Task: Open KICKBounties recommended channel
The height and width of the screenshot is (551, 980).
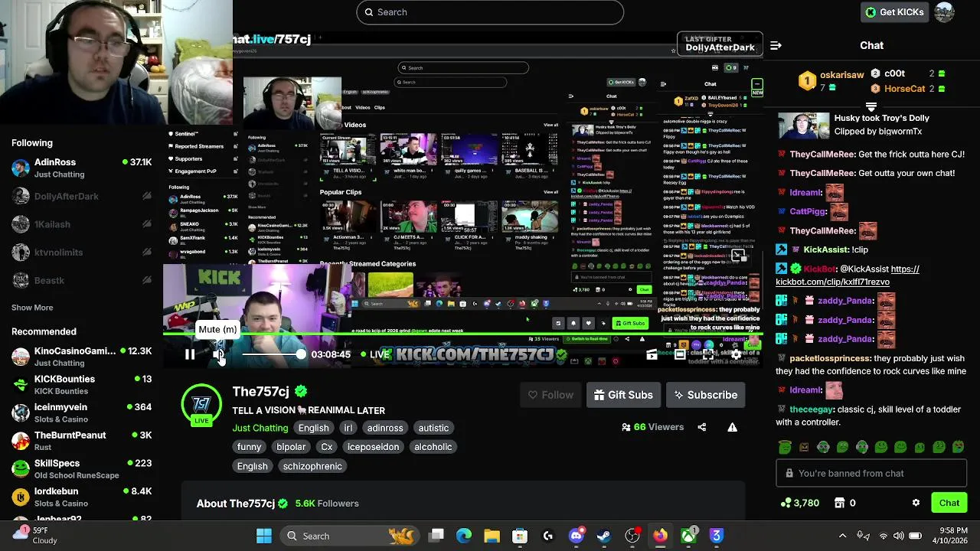Action: (81, 385)
